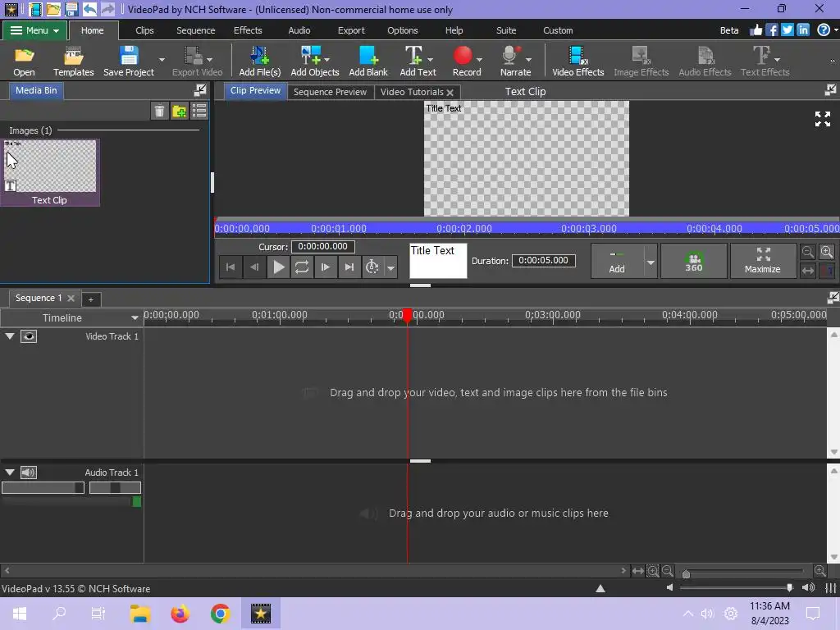840x630 pixels.
Task: Click the Save Project icon
Action: [129, 56]
